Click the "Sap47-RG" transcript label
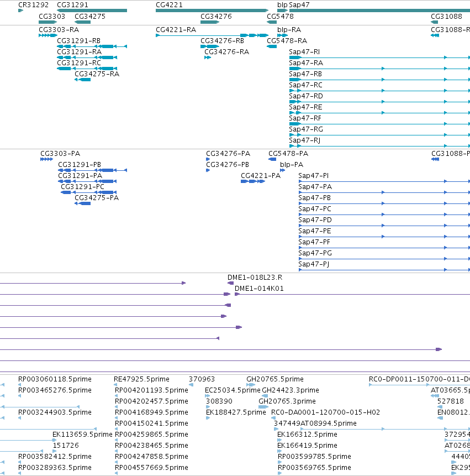470x476 pixels. click(x=306, y=129)
